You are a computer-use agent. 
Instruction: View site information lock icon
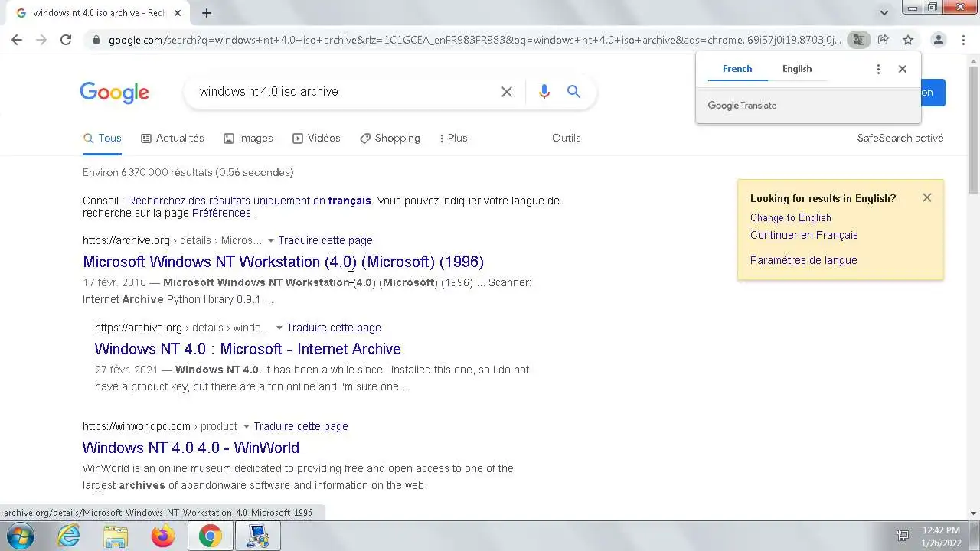96,40
